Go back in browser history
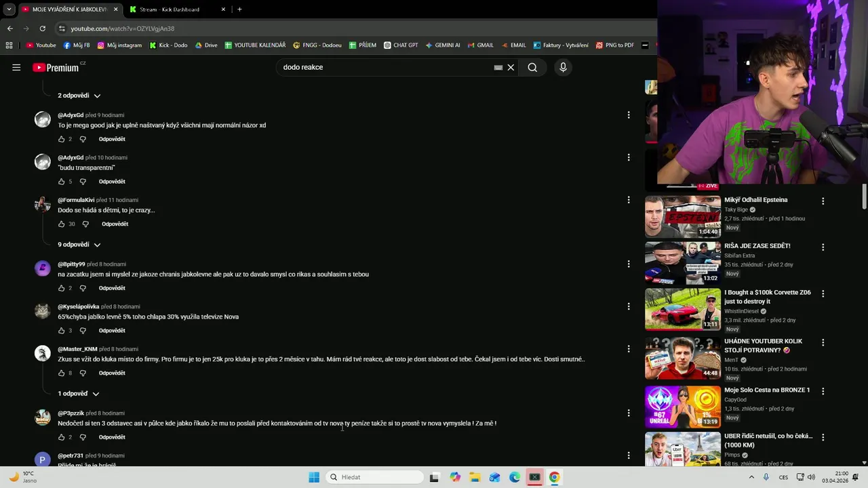The height and width of the screenshot is (488, 868). tap(9, 28)
